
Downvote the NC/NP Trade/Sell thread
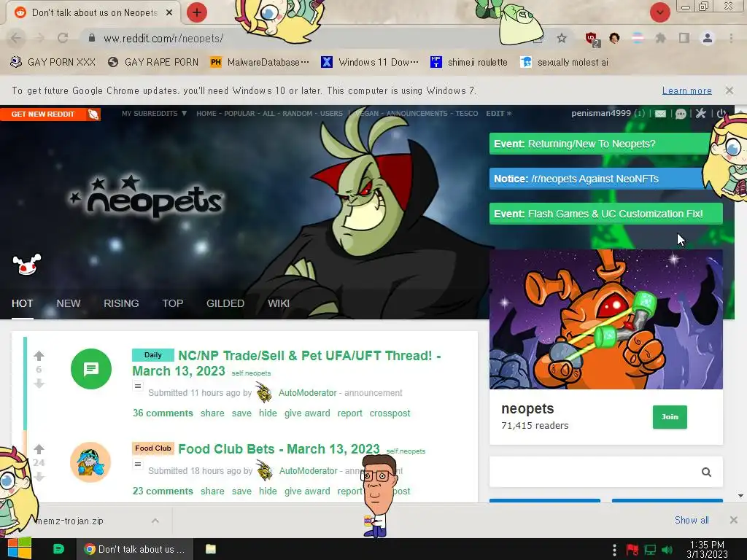click(39, 384)
